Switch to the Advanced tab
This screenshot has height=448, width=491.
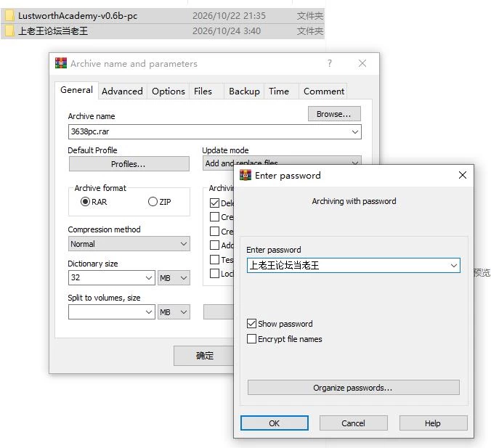coord(122,91)
